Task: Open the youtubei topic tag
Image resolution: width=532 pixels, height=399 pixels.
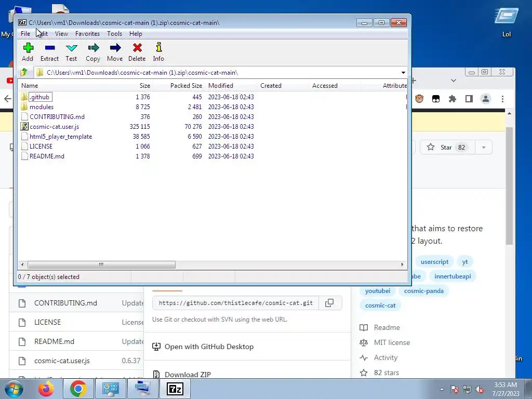Action: (377, 291)
